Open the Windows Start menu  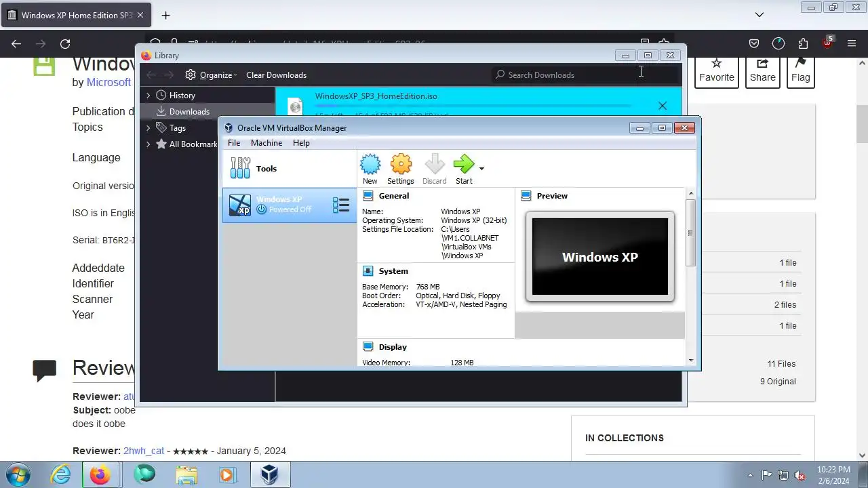coord(18,474)
